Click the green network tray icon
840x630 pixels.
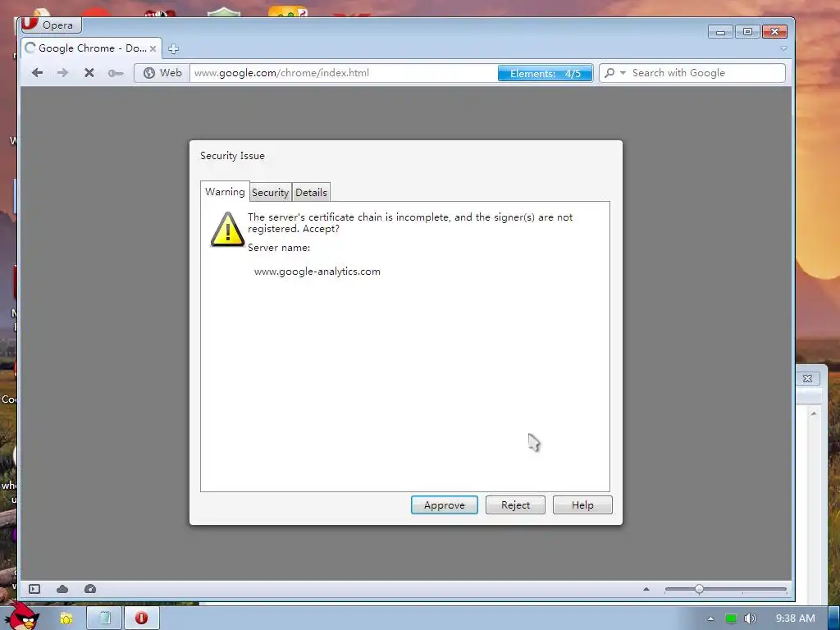tap(730, 619)
